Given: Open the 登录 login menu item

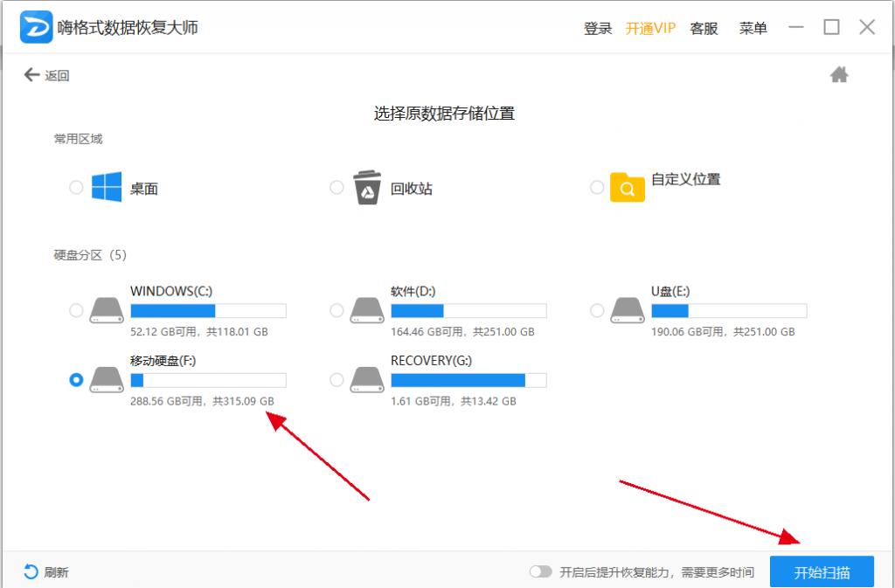Looking at the screenshot, I should pos(598,28).
